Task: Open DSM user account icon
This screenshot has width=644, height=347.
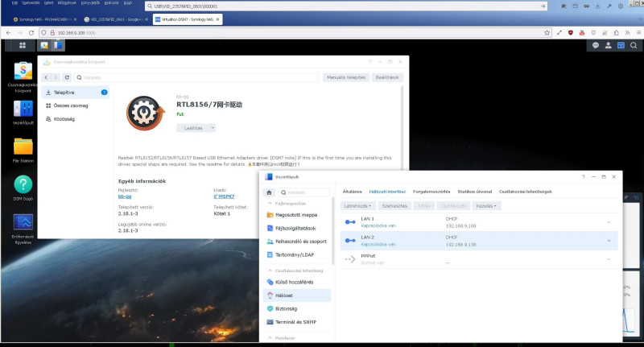Action: 609,45
